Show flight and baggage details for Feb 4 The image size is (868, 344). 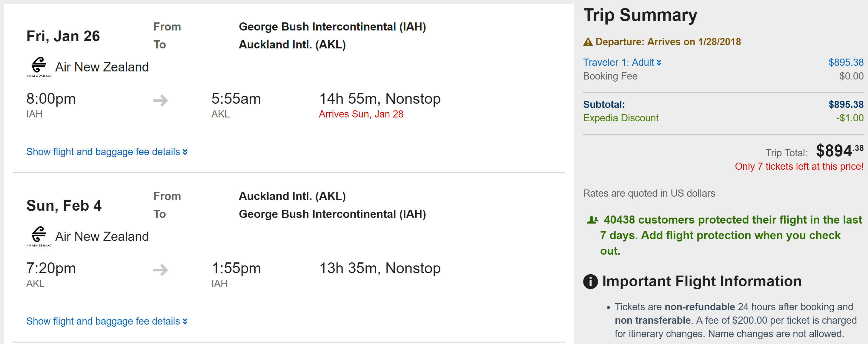(107, 321)
